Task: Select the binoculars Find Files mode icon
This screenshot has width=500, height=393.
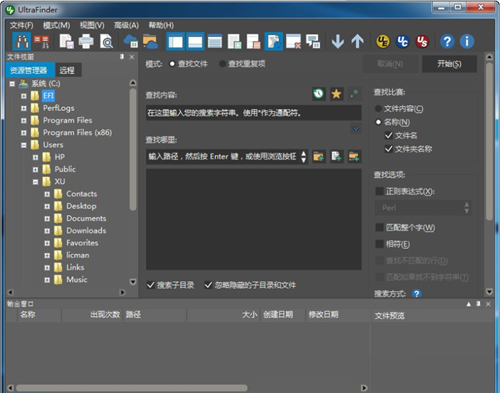Action: coord(22,42)
